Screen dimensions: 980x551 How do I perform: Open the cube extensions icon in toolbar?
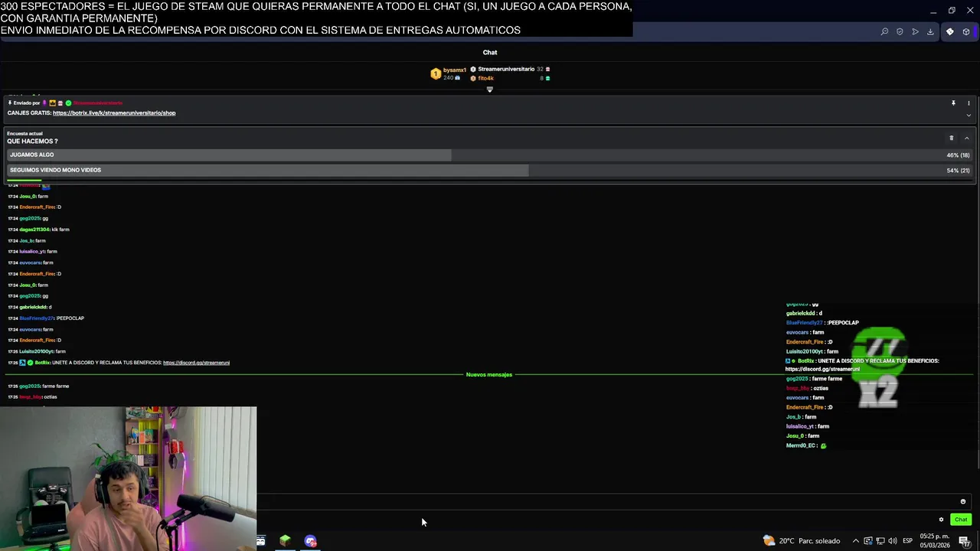(966, 31)
